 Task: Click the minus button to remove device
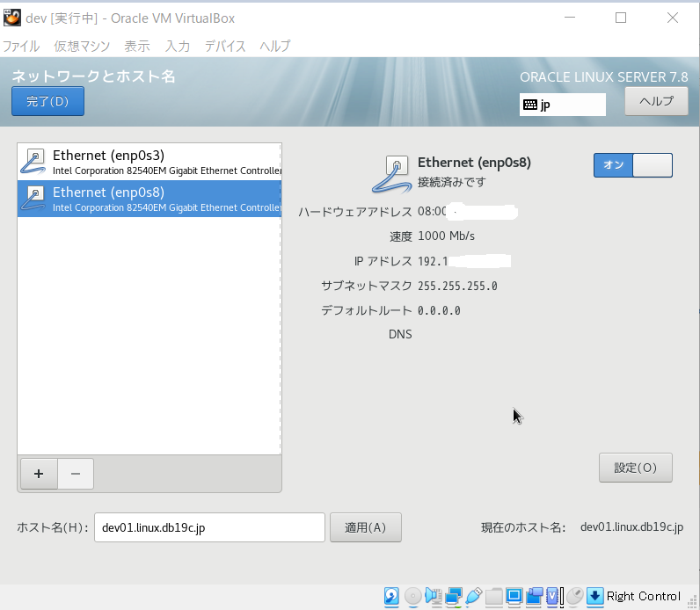click(76, 474)
